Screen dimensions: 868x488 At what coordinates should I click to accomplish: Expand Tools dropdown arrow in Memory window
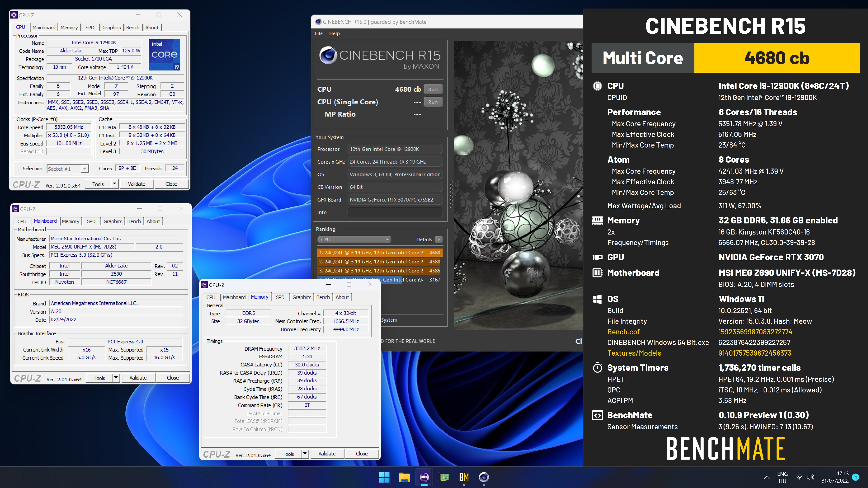click(x=305, y=454)
